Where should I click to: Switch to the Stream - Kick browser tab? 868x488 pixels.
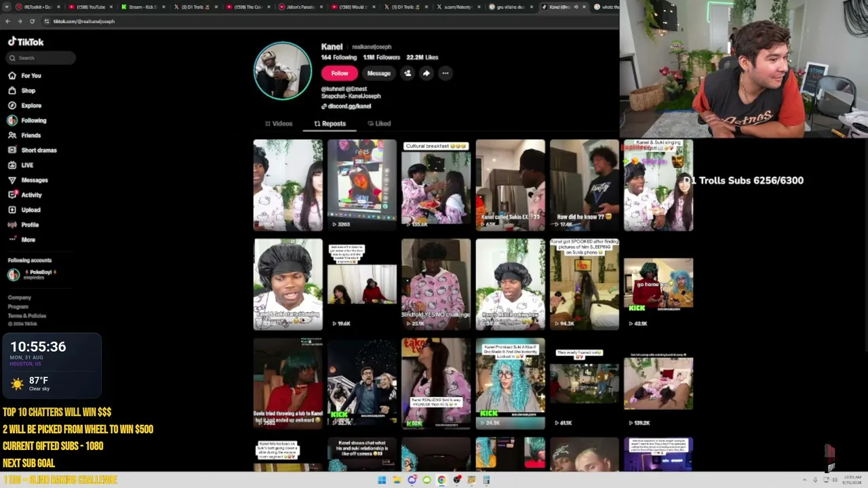click(x=142, y=7)
